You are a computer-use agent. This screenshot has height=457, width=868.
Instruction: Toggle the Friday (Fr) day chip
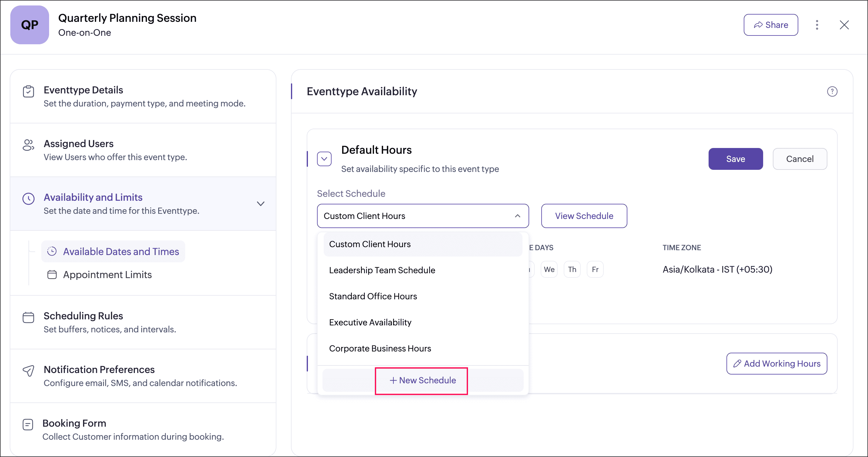point(595,269)
